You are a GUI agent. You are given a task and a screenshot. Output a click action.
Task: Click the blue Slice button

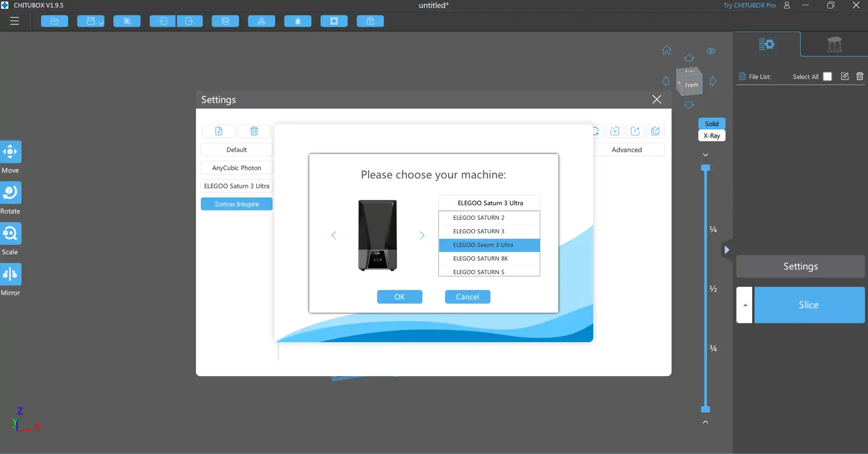click(809, 305)
